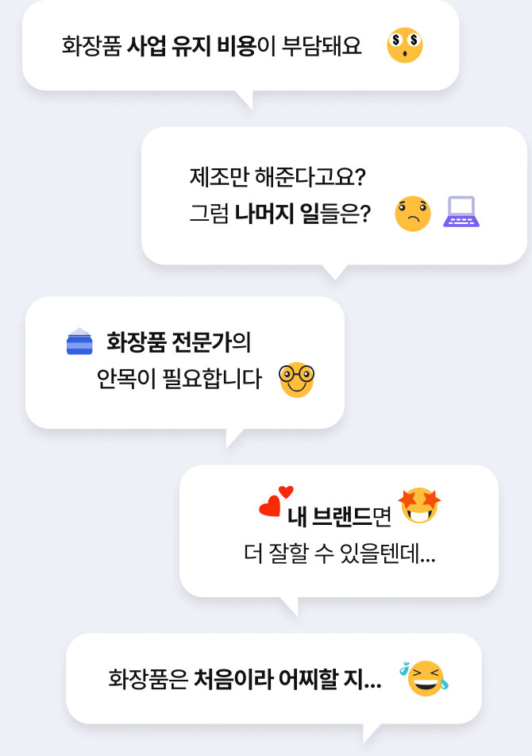Click the "그럼 나머지 일들은?" text

280,214
